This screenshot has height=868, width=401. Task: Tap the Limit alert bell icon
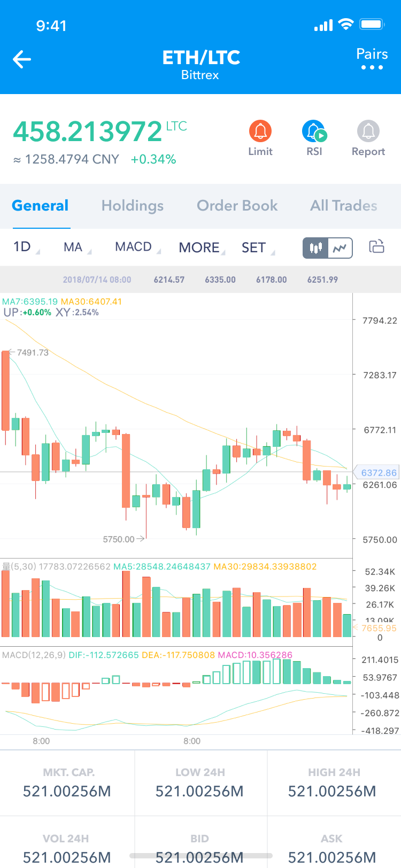coord(260,130)
